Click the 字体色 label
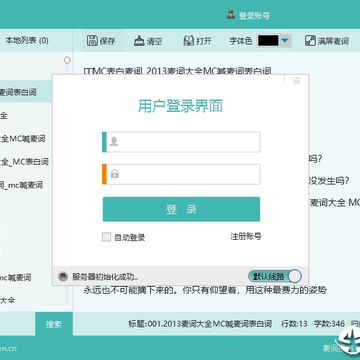Viewport: 360px width, 360px height. click(241, 41)
